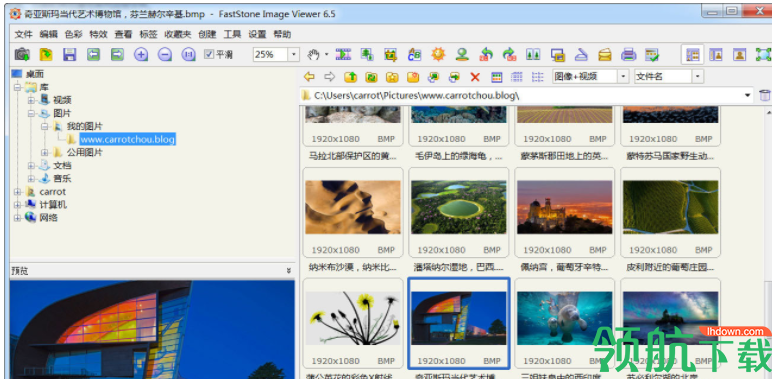
Task: Switch to details view mode icon
Action: (516, 77)
